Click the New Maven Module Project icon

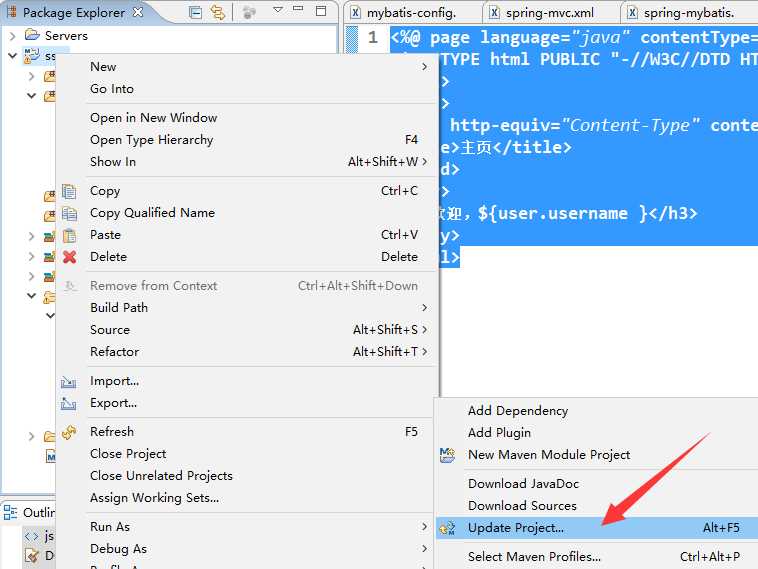tap(447, 455)
